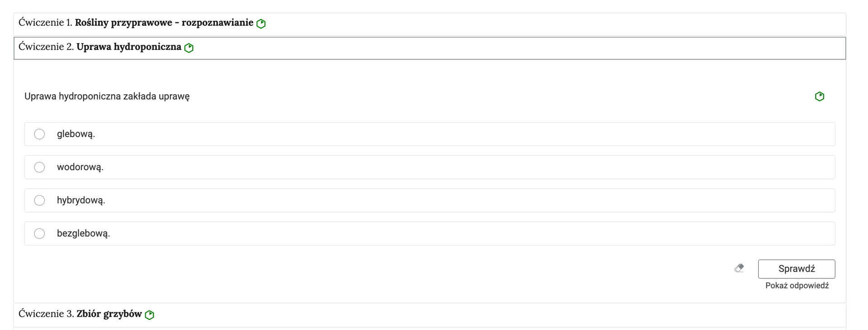This screenshot has height=330, width=868.
Task: Click the "wodorową." answer label text
Action: point(80,167)
